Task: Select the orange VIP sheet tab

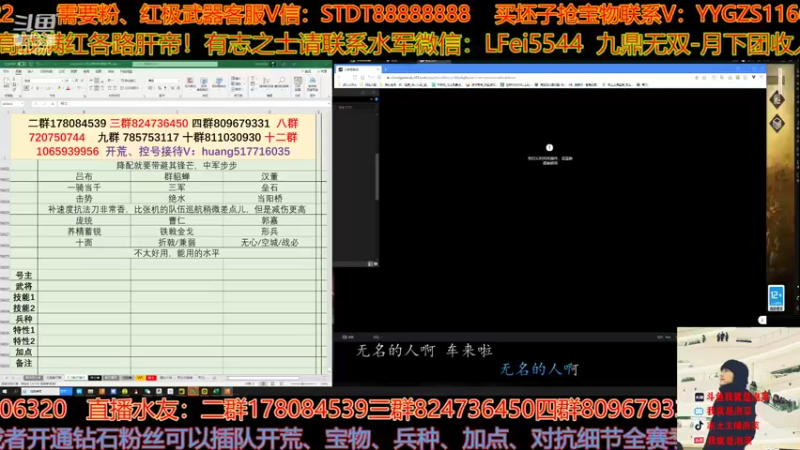Action: [x=140, y=378]
